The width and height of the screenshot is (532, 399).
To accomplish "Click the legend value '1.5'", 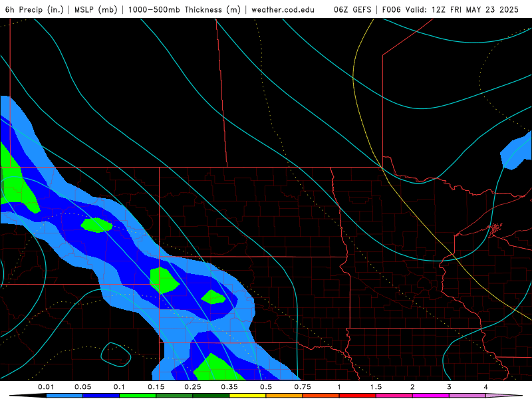I will (x=376, y=387).
